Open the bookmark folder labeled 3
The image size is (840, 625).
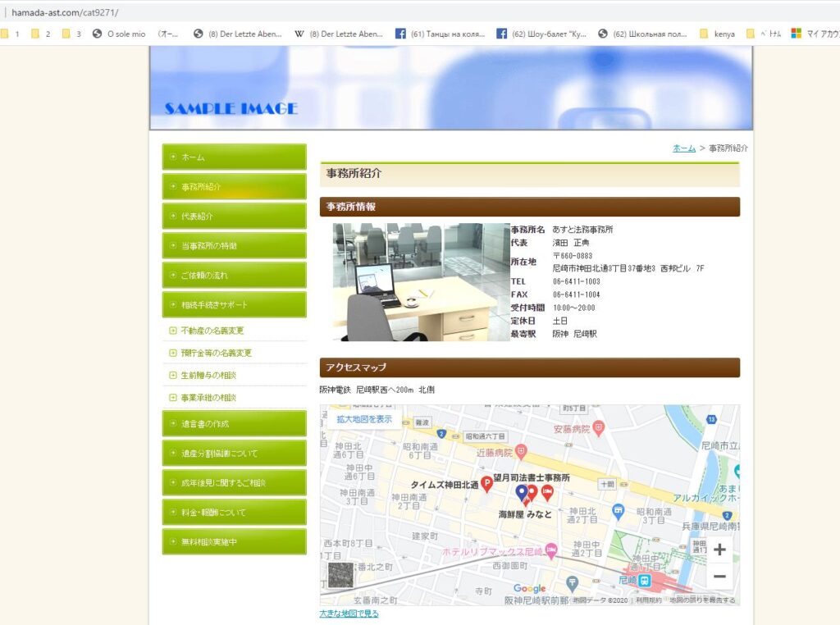coord(72,34)
